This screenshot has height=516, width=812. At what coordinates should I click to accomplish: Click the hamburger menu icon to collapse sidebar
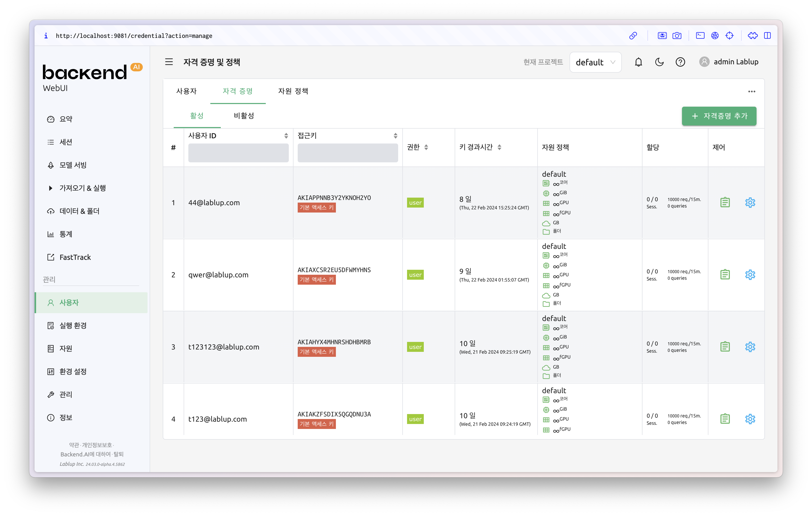click(x=169, y=62)
